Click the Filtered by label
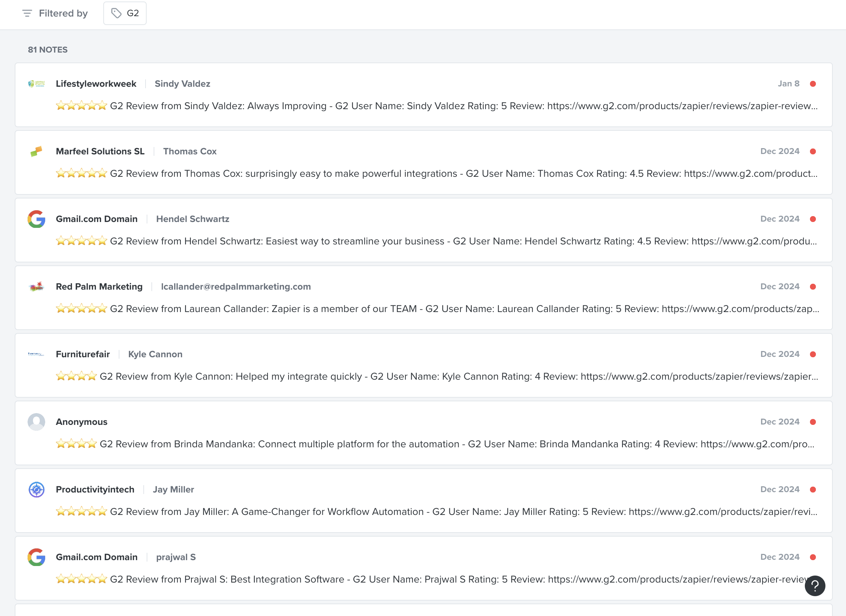The height and width of the screenshot is (616, 846). [63, 14]
